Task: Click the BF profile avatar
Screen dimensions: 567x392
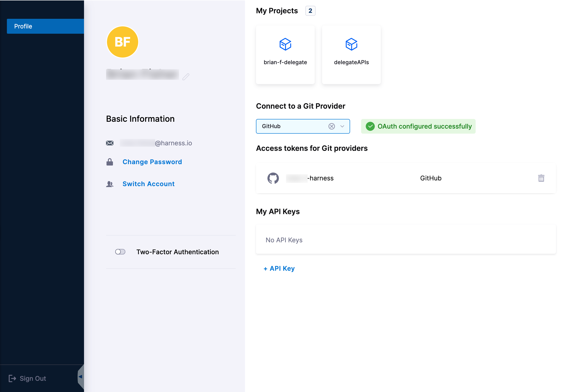Action: (x=122, y=42)
